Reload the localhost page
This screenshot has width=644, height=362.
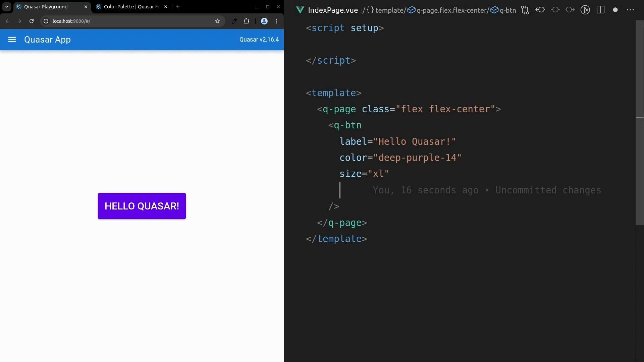[x=32, y=21]
